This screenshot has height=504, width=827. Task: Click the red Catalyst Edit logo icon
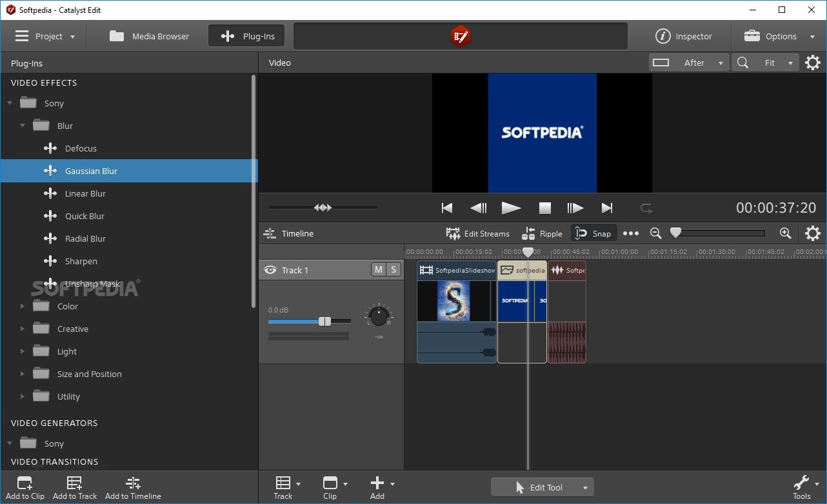(x=460, y=36)
